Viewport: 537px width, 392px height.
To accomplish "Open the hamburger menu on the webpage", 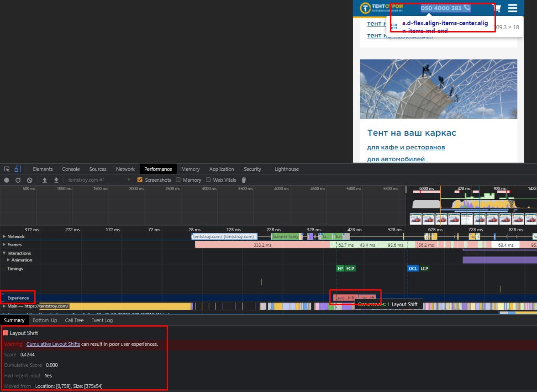I will pyautogui.click(x=512, y=8).
